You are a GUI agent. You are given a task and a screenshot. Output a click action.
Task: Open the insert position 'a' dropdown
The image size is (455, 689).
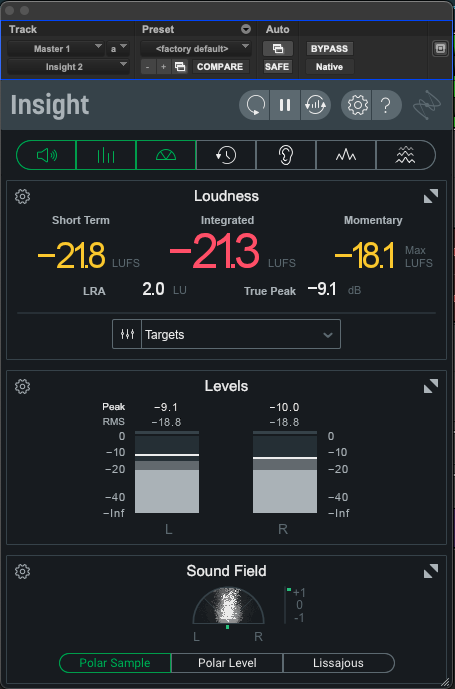click(x=118, y=48)
